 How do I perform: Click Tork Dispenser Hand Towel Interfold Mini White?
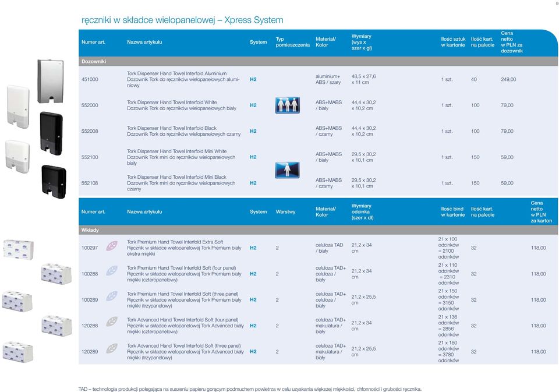pyautogui.click(x=177, y=151)
